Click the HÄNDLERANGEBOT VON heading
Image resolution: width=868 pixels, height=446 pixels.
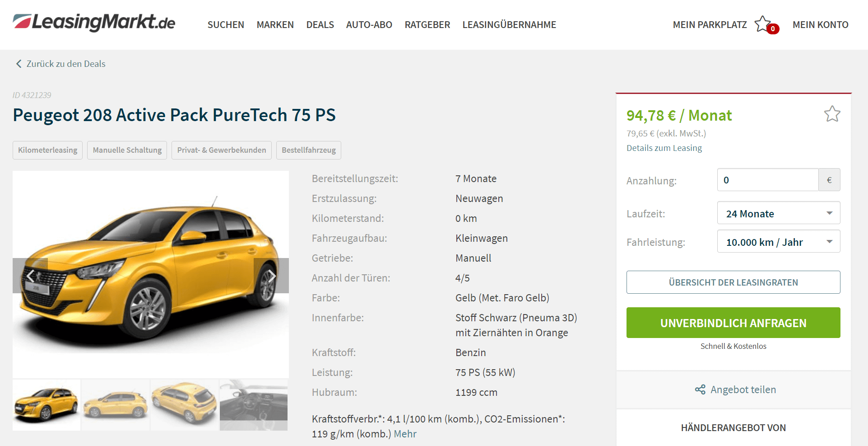pyautogui.click(x=733, y=427)
